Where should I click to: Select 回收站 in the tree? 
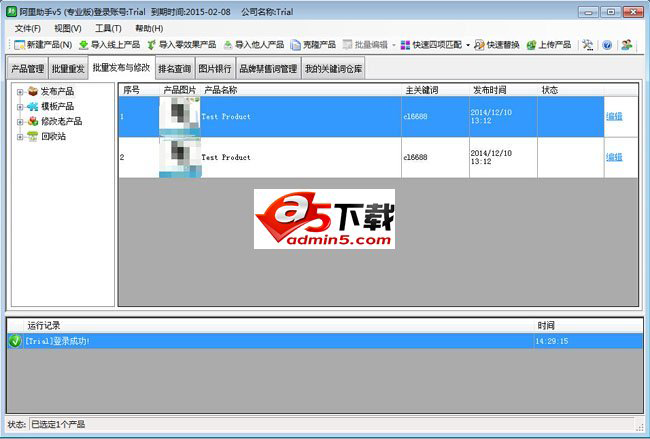53,136
